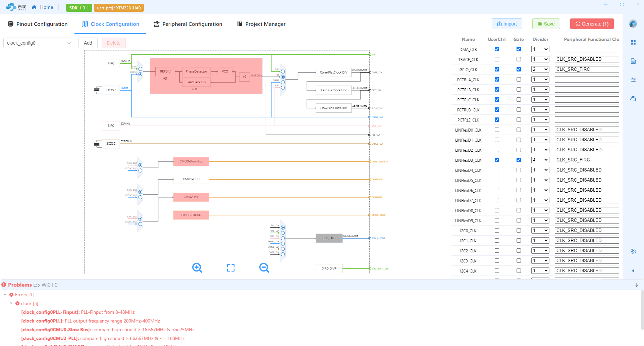Toggle fullscreen window icon

(622, 4)
